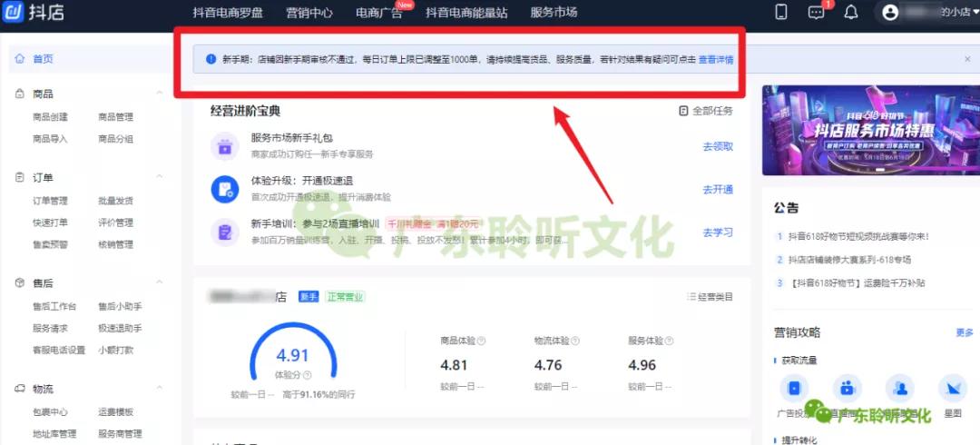The height and width of the screenshot is (445, 980).
Task: Click the 正常营业 status tag
Action: pos(345,297)
